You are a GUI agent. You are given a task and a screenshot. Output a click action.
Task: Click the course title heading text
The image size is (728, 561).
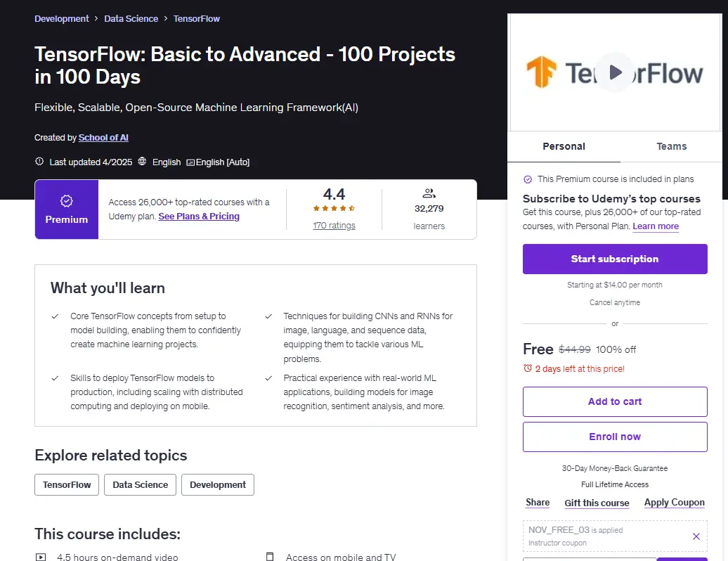coord(245,65)
